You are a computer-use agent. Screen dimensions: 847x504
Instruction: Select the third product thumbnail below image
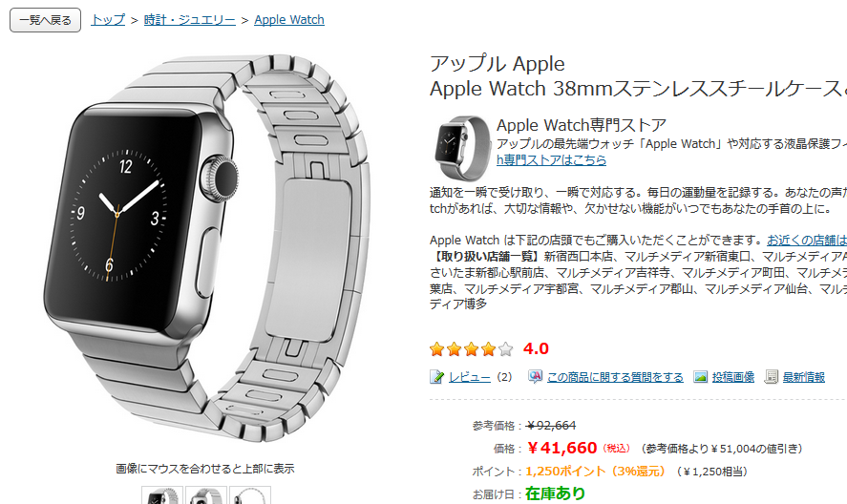click(249, 495)
